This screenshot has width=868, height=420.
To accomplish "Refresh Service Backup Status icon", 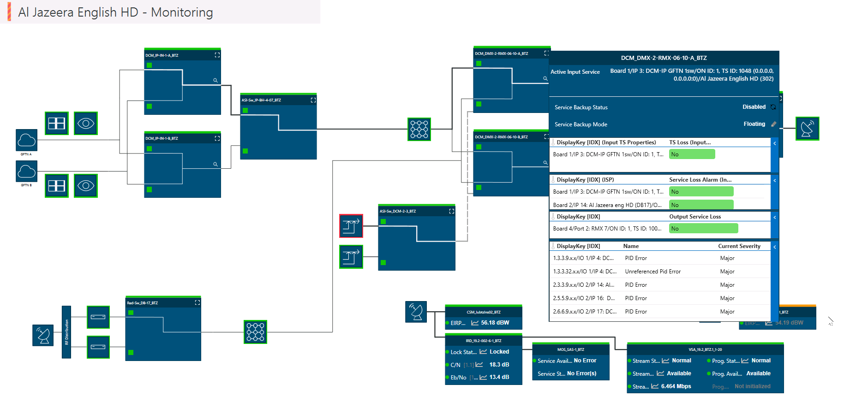I will (773, 107).
